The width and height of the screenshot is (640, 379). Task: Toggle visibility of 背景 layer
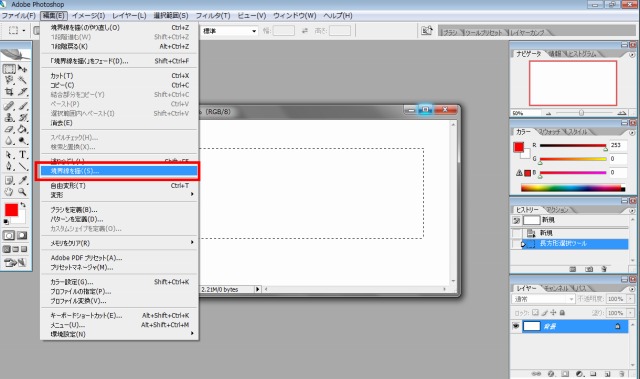pyautogui.click(x=516, y=326)
